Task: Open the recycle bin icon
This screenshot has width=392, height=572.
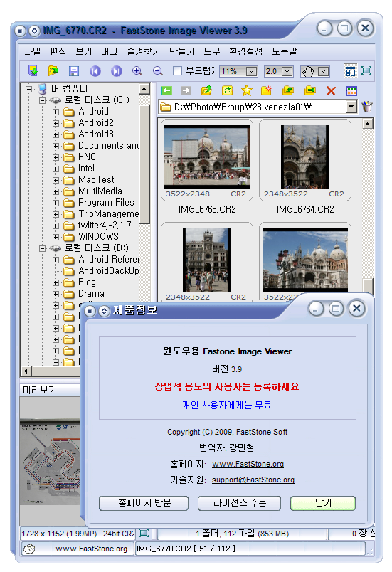Action: 367,107
